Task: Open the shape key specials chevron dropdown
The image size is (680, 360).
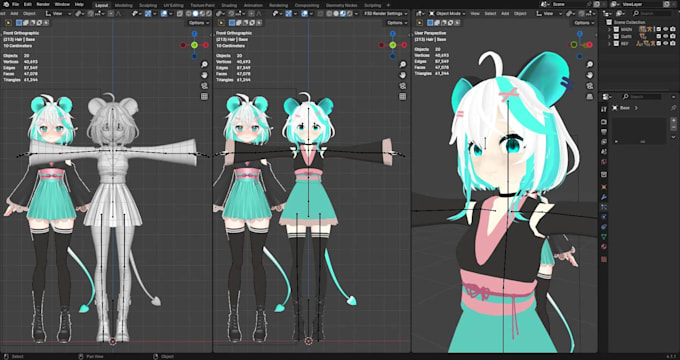Action: coord(673,137)
